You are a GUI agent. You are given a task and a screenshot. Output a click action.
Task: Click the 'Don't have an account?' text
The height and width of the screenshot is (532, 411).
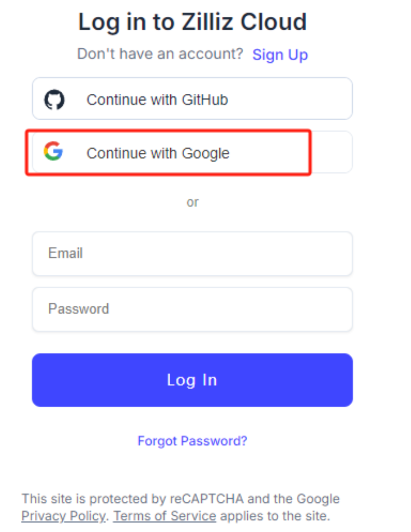(160, 54)
